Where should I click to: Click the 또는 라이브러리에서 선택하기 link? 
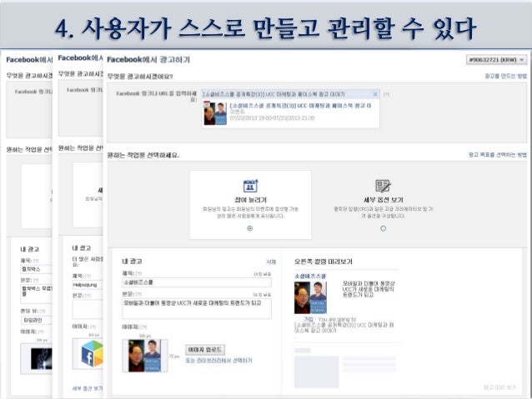(218, 361)
